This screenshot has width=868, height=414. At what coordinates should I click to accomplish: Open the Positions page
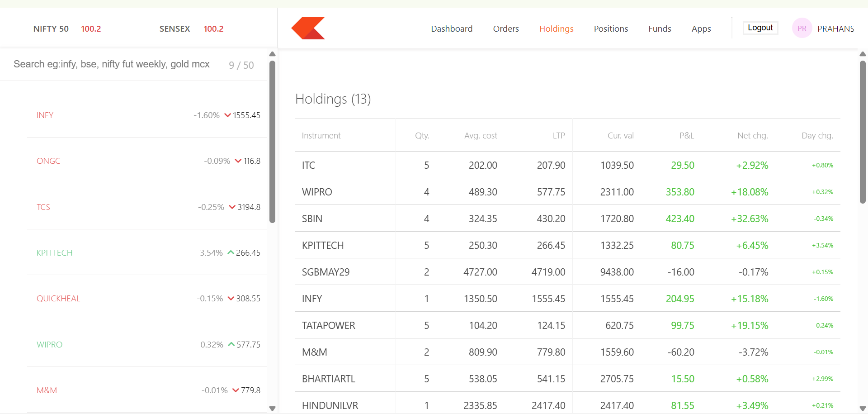pos(611,29)
